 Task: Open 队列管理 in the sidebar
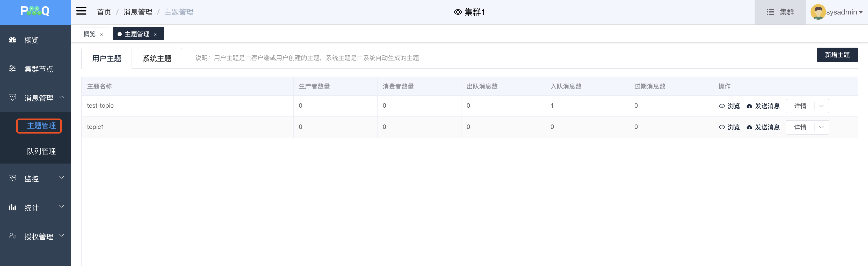pos(41,152)
